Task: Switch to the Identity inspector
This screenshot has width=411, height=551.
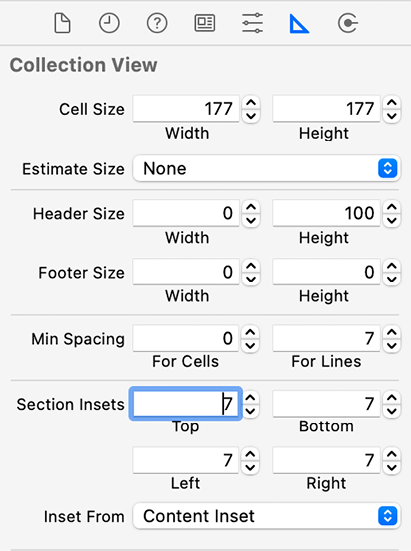Action: (x=205, y=23)
